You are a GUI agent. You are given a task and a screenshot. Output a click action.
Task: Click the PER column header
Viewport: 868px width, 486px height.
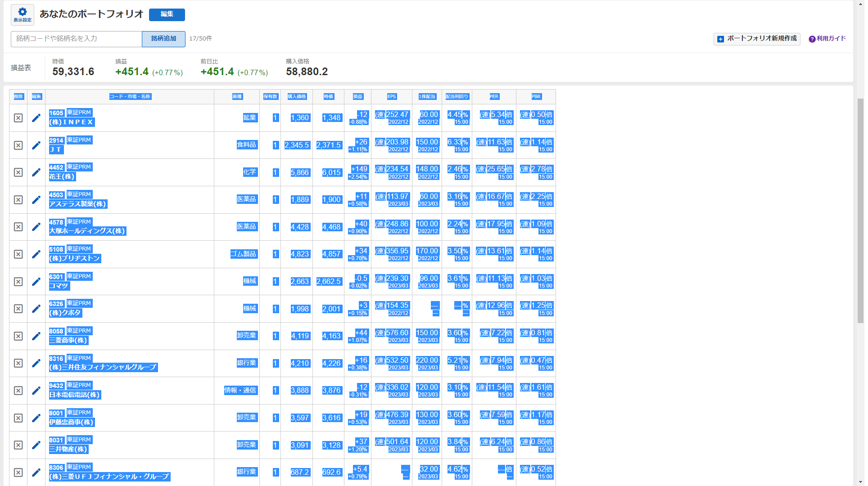[x=494, y=97]
